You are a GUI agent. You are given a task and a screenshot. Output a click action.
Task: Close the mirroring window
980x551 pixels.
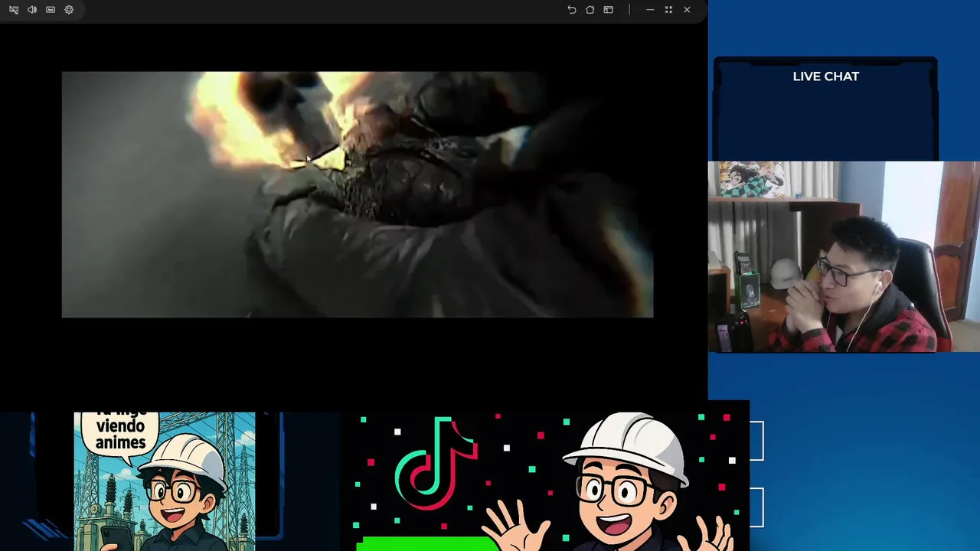click(x=687, y=10)
